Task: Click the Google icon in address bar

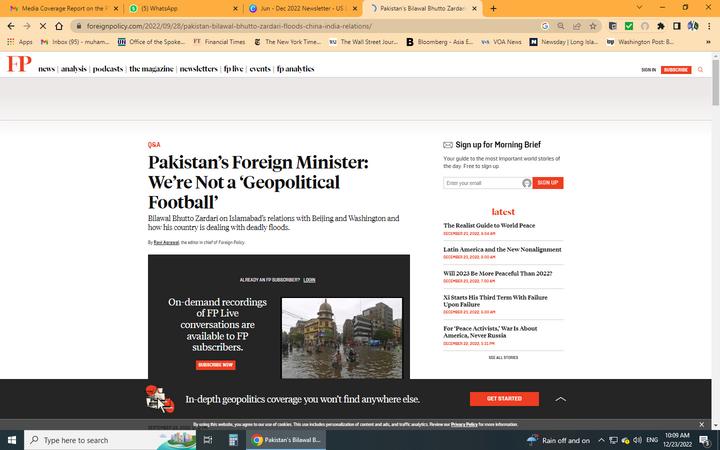Action: pos(545,26)
